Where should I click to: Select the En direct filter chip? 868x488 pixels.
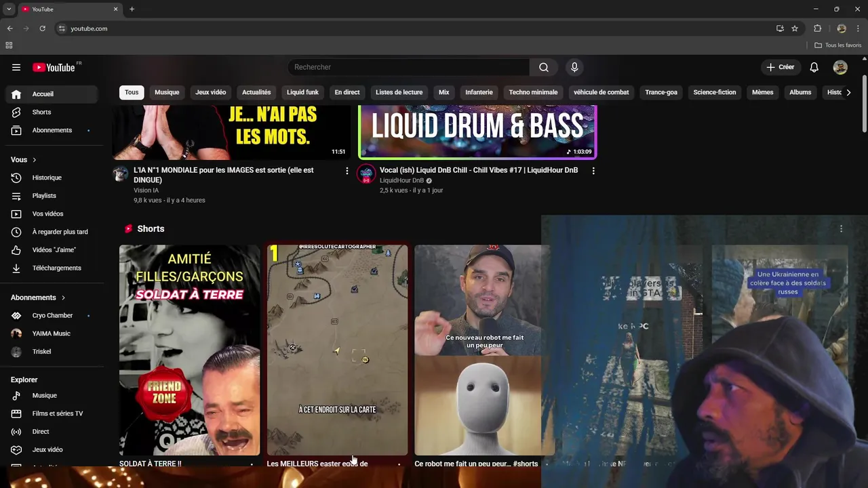[x=347, y=92]
